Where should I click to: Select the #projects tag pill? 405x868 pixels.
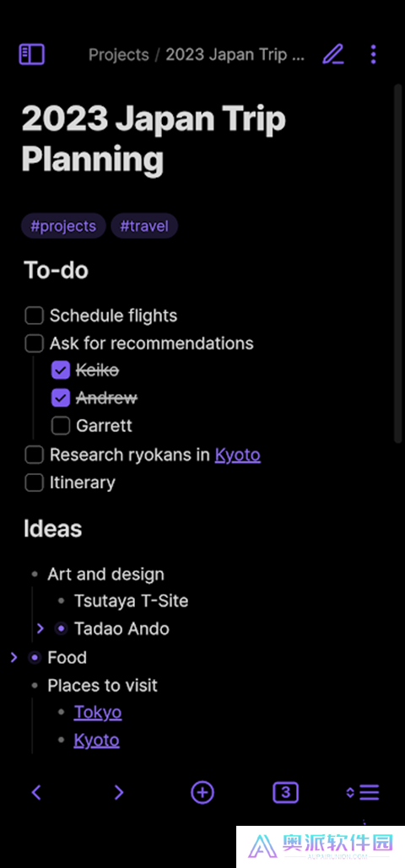coord(63,226)
